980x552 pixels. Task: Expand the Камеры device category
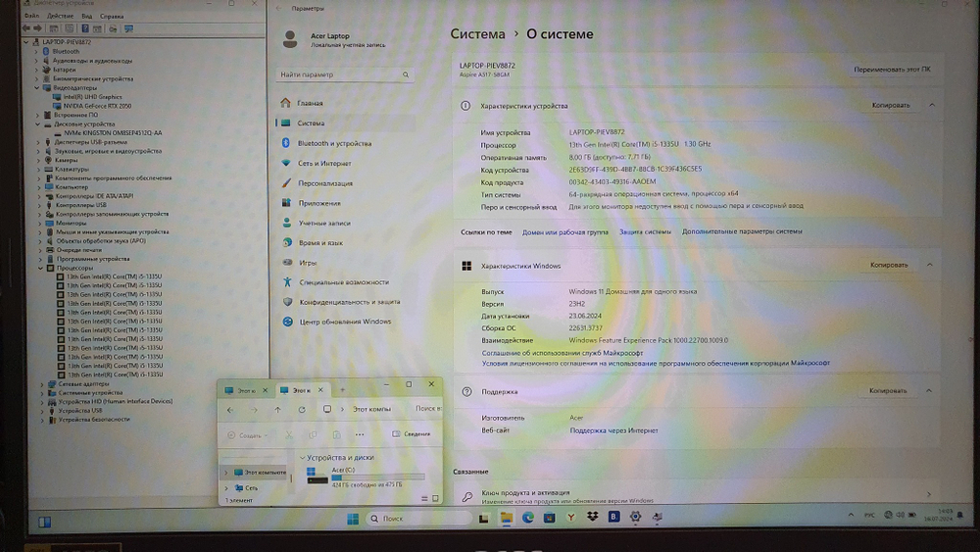point(38,160)
